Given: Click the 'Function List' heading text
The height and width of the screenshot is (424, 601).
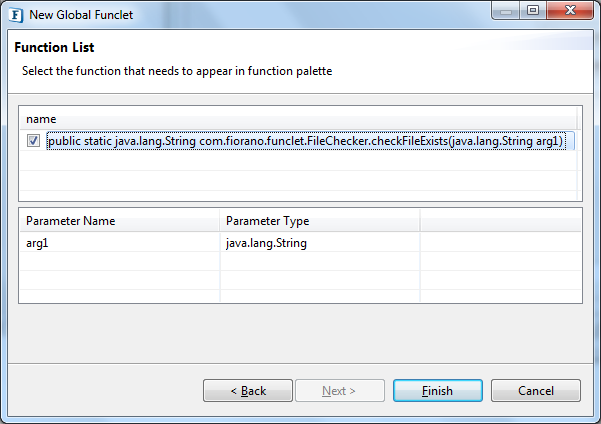Looking at the screenshot, I should [55, 48].
